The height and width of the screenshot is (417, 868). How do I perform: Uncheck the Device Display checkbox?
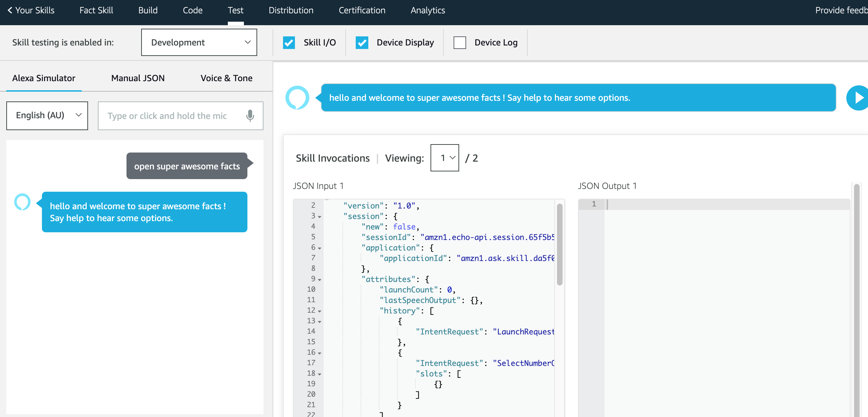click(362, 43)
